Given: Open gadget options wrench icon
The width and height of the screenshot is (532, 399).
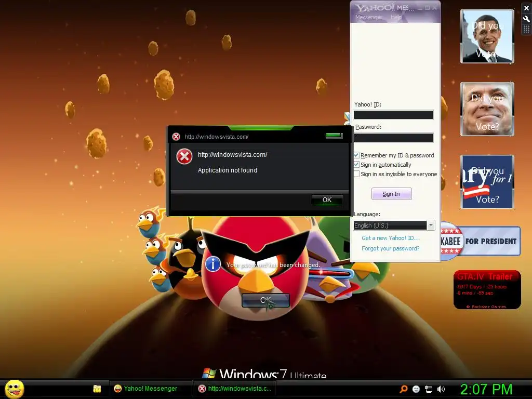Looking at the screenshot, I should (x=526, y=19).
